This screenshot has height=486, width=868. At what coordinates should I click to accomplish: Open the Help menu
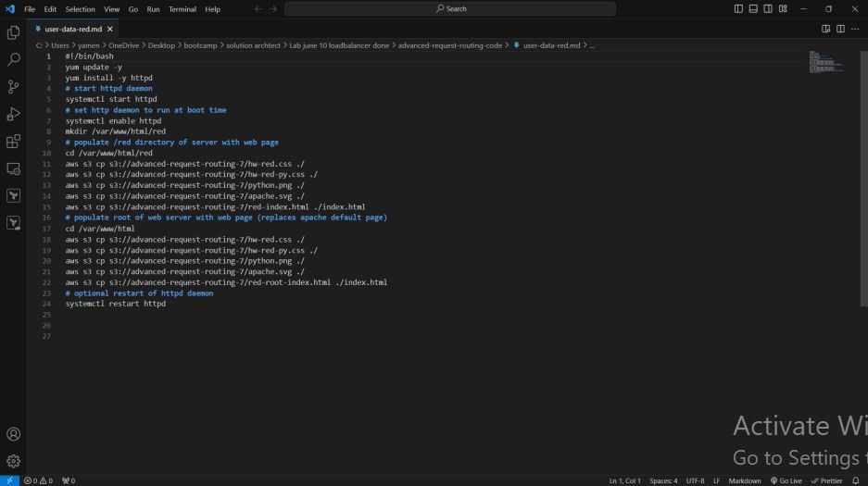pos(212,9)
